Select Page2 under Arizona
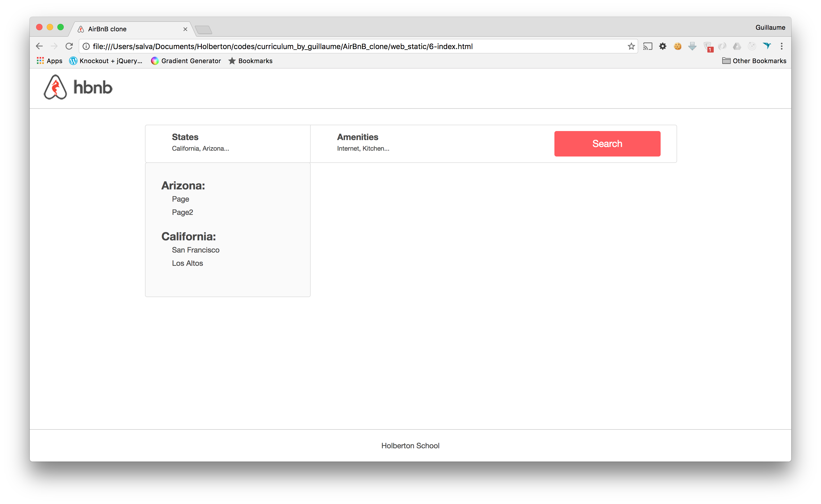The height and width of the screenshot is (504, 821). point(182,212)
